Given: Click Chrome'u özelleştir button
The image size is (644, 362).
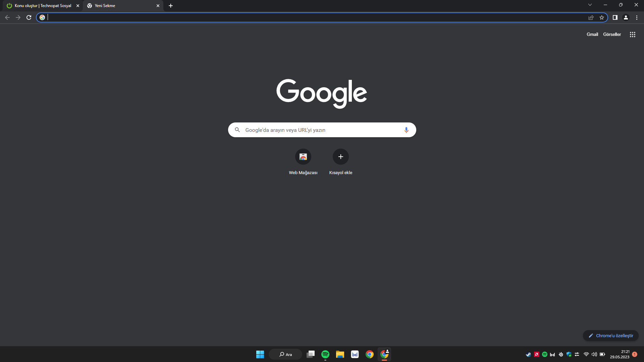Looking at the screenshot, I should [611, 335].
